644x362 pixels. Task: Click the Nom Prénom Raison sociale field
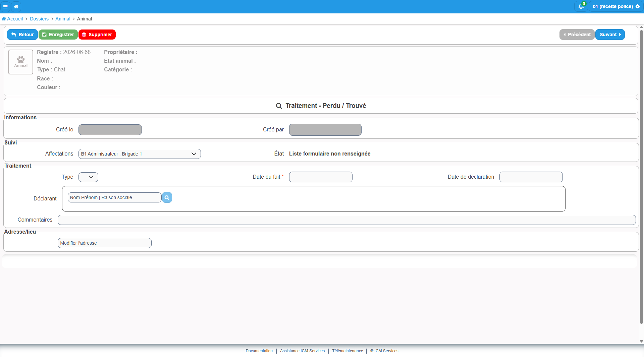coord(115,197)
